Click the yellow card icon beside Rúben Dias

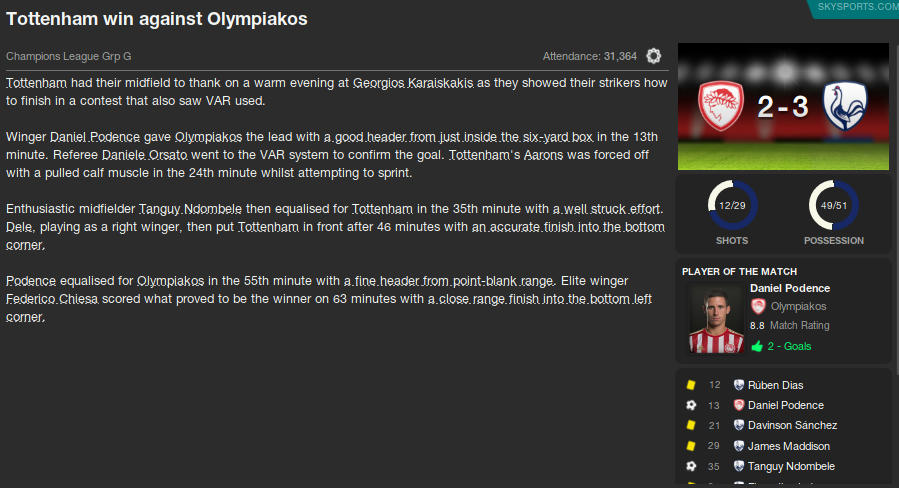[690, 385]
